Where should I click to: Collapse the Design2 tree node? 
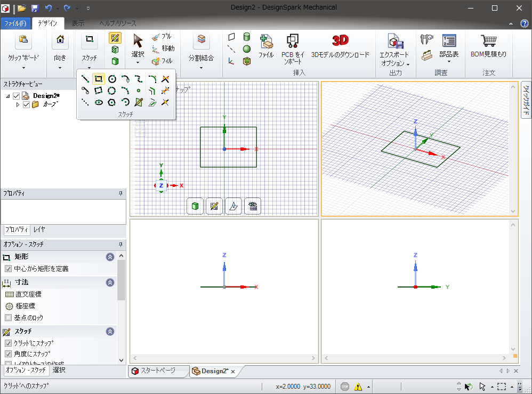[8, 96]
